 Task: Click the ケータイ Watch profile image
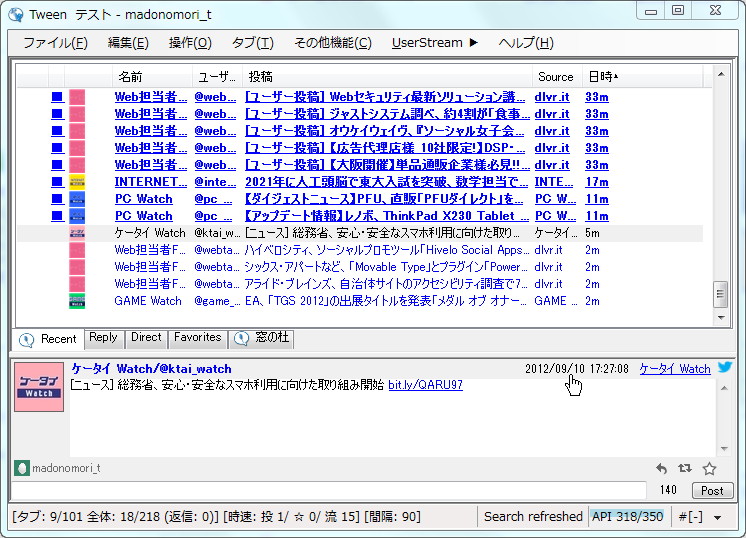[x=39, y=387]
